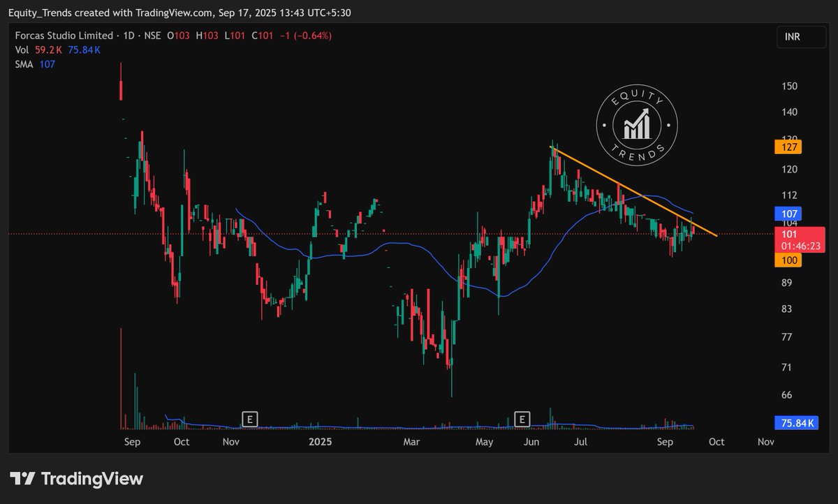Image resolution: width=838 pixels, height=504 pixels.
Task: Select the E earnings marker near May
Action: point(522,419)
